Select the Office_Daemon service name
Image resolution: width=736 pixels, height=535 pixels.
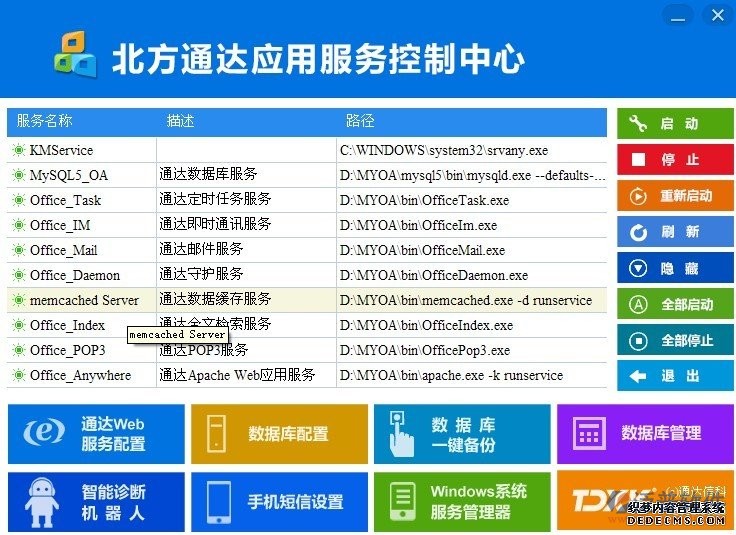(x=75, y=275)
